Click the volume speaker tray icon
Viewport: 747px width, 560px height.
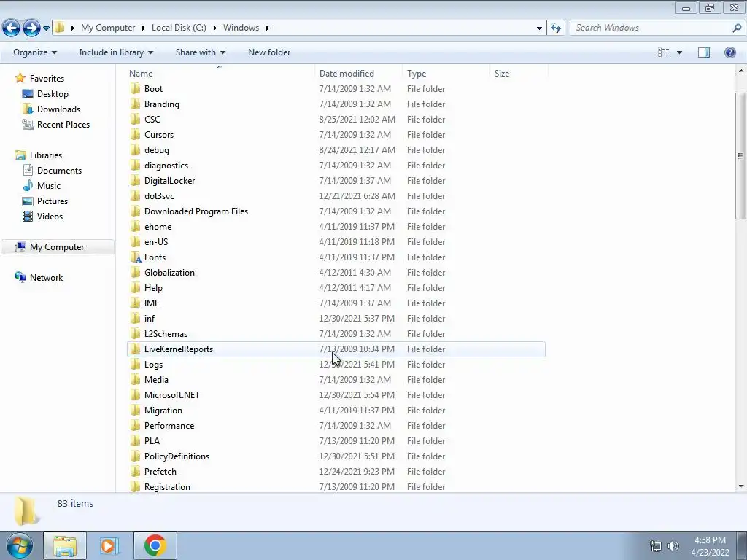(x=673, y=545)
